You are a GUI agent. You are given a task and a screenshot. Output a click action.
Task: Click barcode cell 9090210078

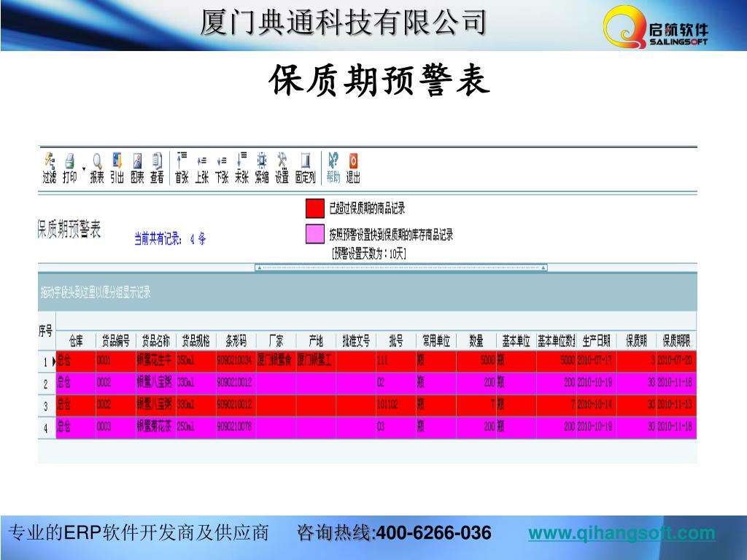236,427
